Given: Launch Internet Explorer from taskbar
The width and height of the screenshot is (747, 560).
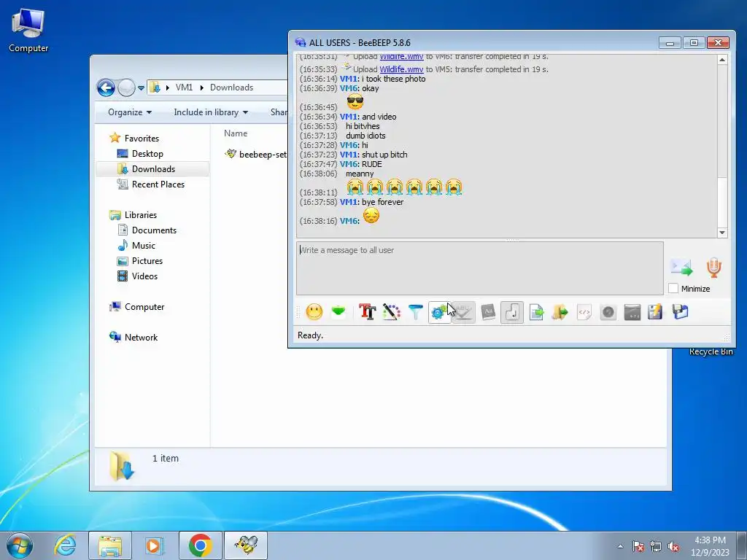Looking at the screenshot, I should pyautogui.click(x=65, y=545).
